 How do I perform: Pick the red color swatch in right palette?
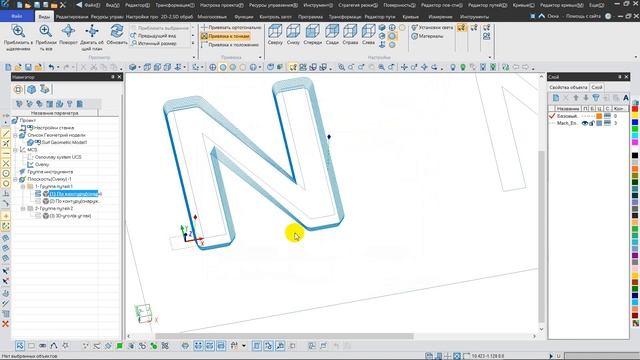635,109
